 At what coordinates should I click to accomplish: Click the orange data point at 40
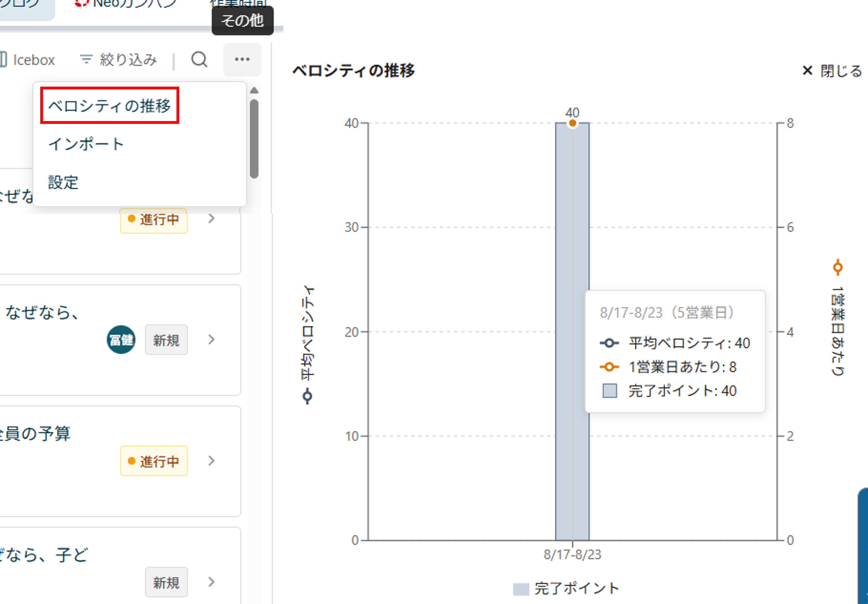pyautogui.click(x=572, y=123)
